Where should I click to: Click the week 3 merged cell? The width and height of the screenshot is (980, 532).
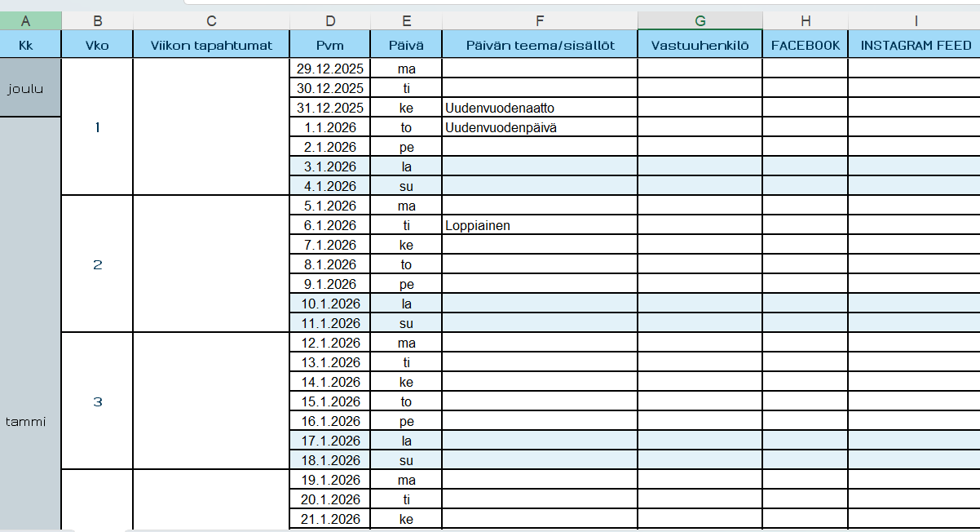[97, 401]
